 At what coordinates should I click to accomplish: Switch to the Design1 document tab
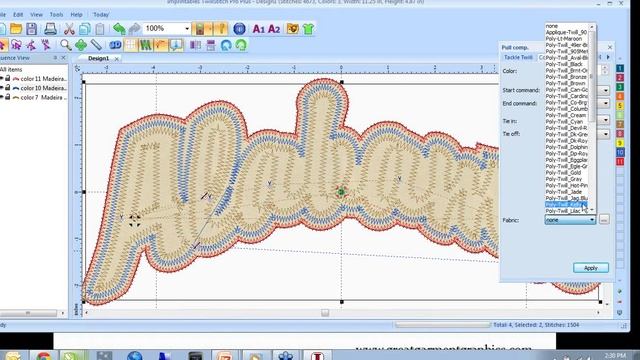tap(98, 58)
